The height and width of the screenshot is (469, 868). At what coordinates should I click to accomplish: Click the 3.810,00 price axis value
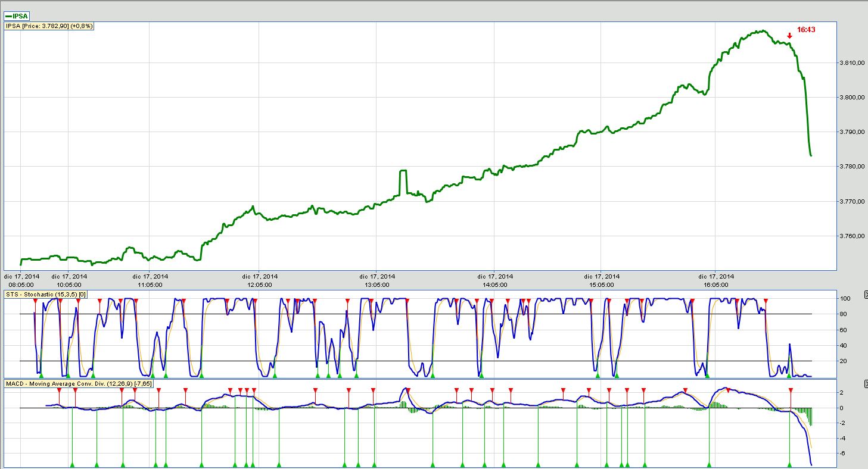[x=852, y=62]
